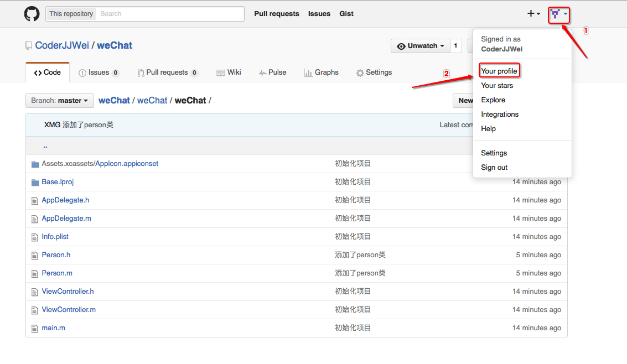Open the GitHub home logo

(32, 14)
